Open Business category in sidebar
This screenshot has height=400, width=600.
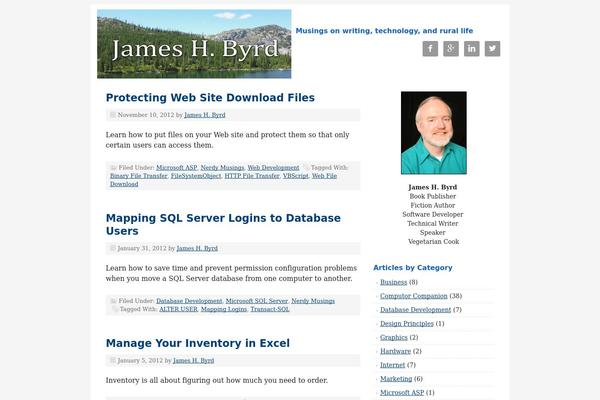point(393,282)
